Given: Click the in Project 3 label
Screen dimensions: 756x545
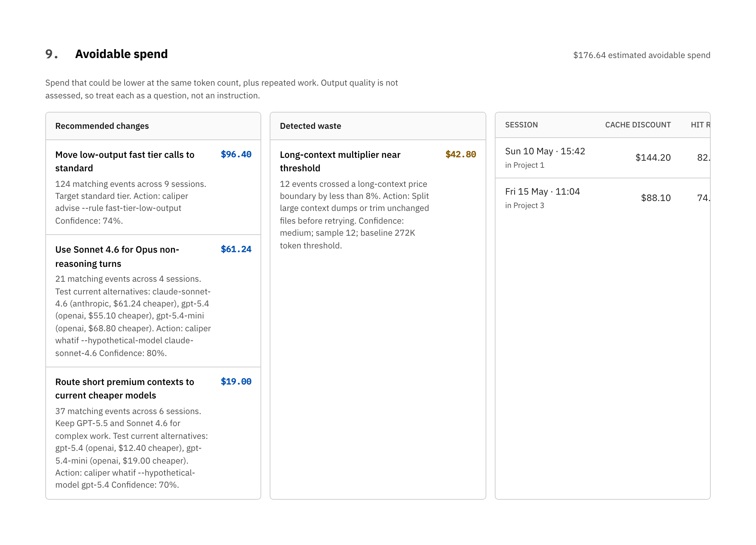Looking at the screenshot, I should [x=525, y=206].
